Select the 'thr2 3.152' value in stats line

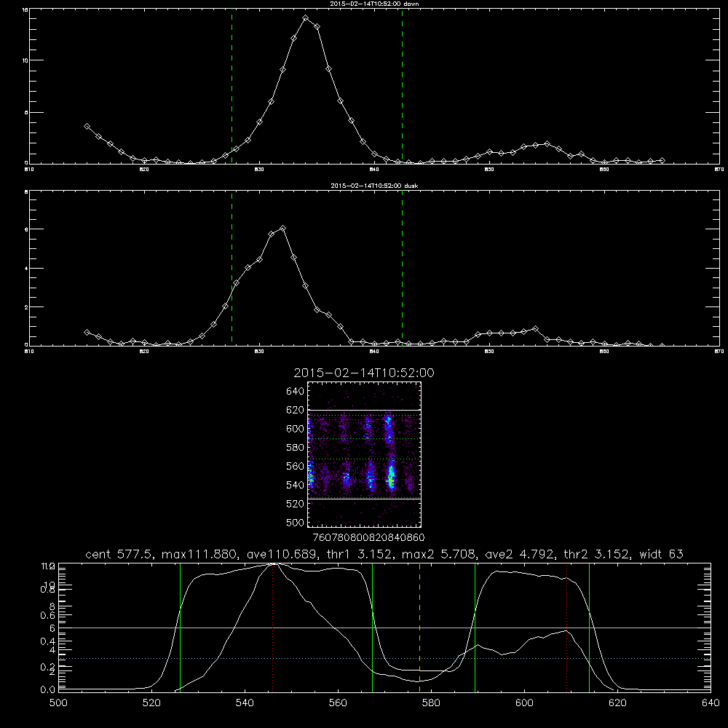pyautogui.click(x=598, y=554)
